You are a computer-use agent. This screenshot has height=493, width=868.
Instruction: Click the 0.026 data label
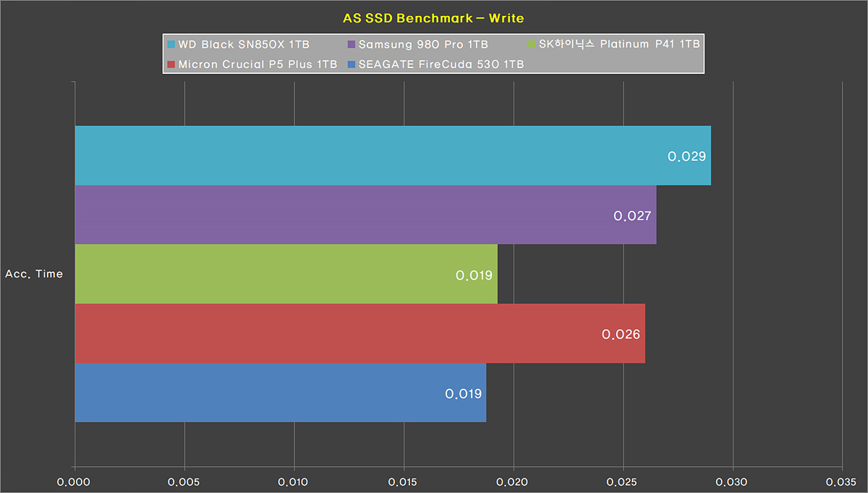[x=621, y=334]
